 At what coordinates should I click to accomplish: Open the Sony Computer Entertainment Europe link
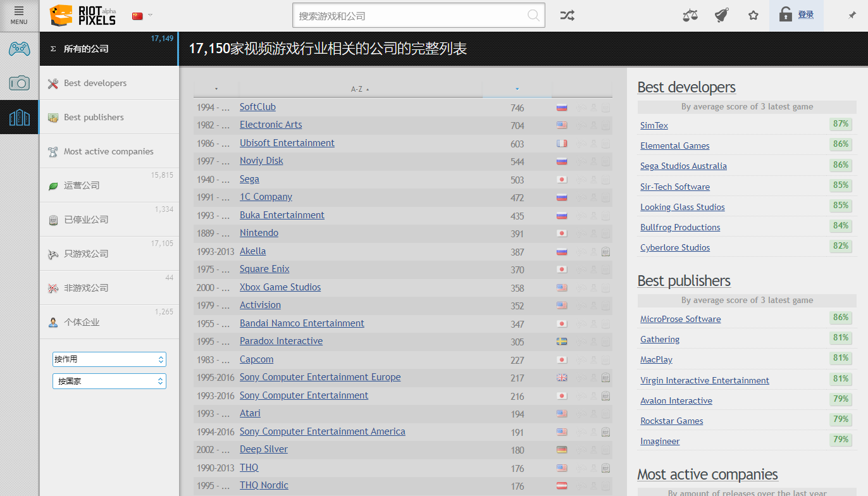(x=320, y=377)
